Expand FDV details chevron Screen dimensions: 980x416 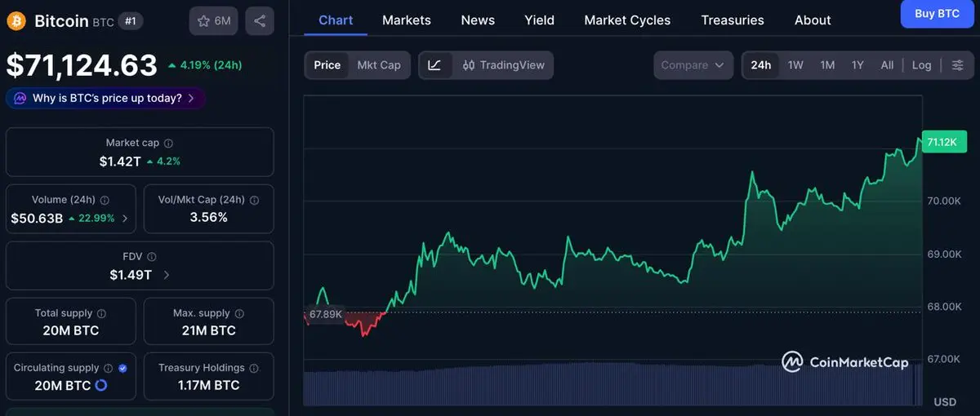[x=167, y=275]
